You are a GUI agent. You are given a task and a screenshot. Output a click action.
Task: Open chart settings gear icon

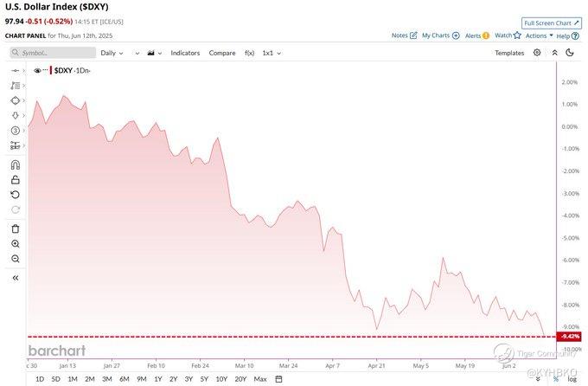pyautogui.click(x=537, y=53)
